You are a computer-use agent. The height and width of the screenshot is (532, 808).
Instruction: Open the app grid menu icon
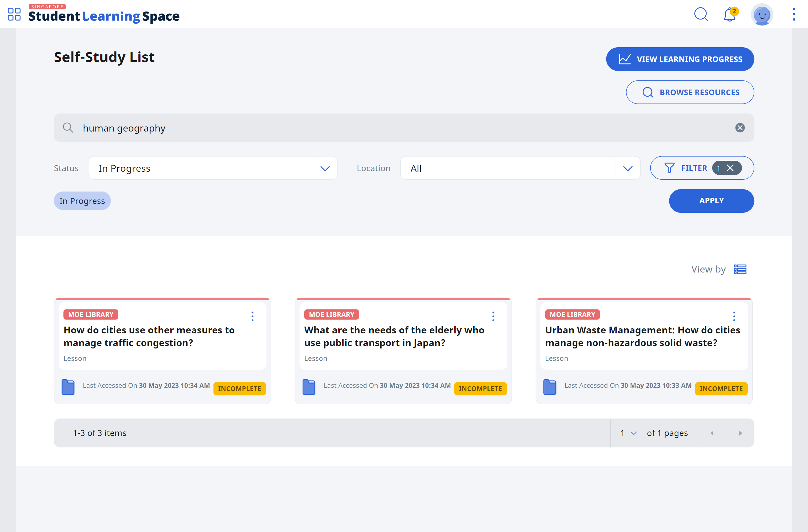pyautogui.click(x=14, y=14)
